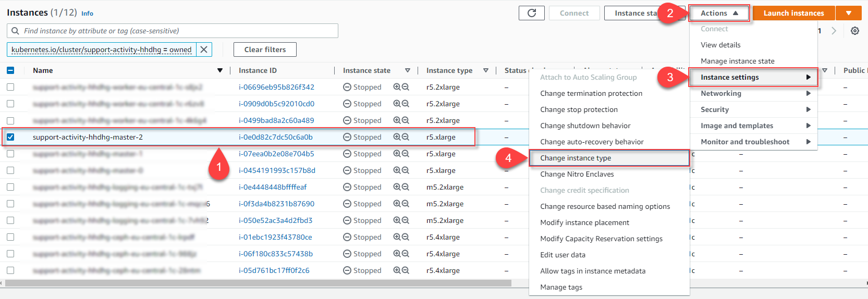Open the table preferences gear
Image resolution: width=868 pixels, height=299 pixels.
[855, 31]
